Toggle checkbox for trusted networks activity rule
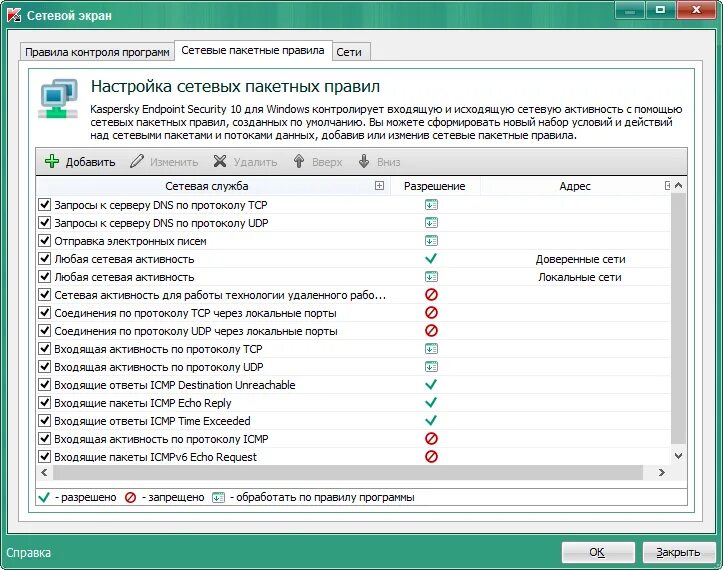The height and width of the screenshot is (570, 723). pos(44,258)
